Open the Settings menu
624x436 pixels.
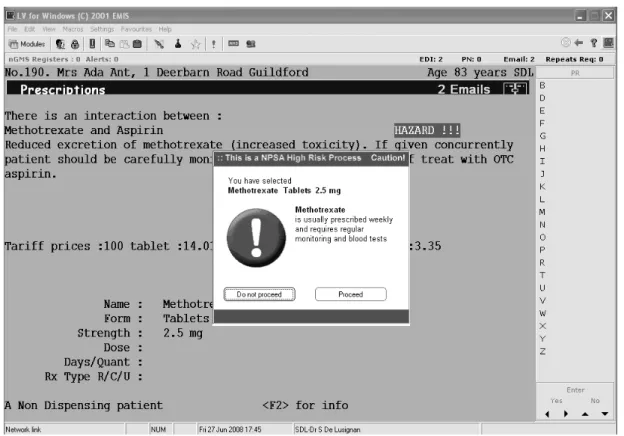[102, 29]
